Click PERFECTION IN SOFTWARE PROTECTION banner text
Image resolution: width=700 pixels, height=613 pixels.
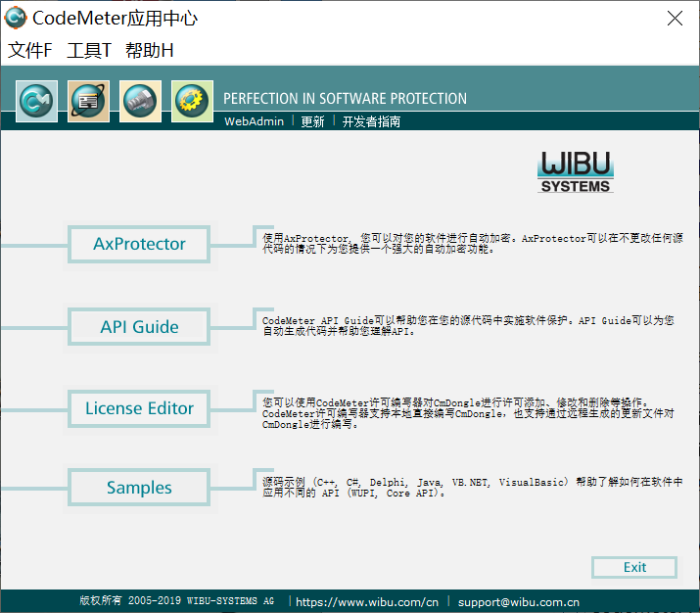(x=345, y=99)
